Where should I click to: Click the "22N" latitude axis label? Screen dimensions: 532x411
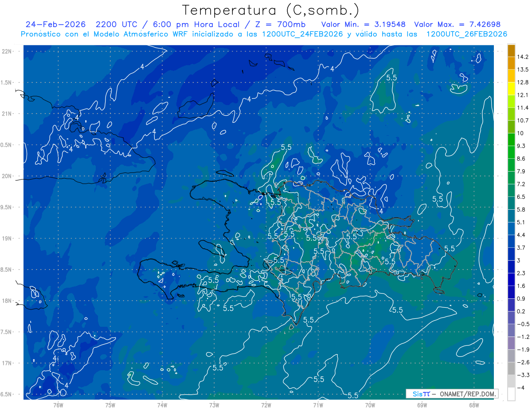coord(7,51)
